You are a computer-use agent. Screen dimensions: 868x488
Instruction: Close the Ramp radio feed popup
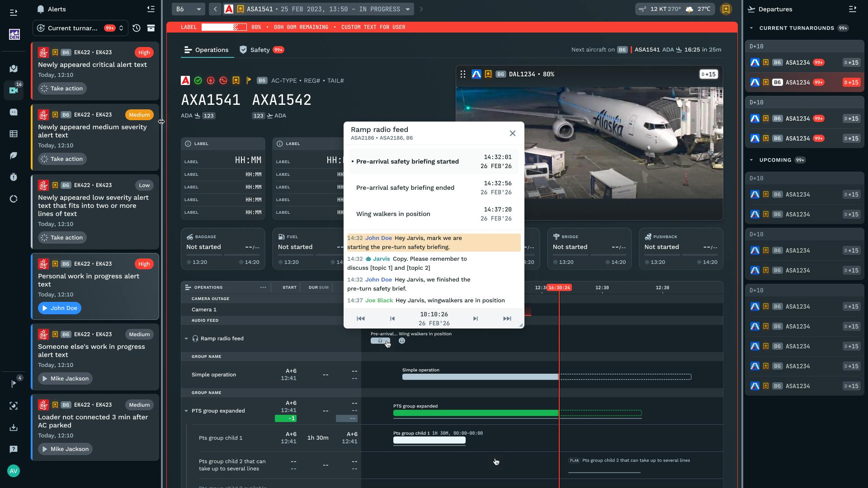click(x=512, y=133)
